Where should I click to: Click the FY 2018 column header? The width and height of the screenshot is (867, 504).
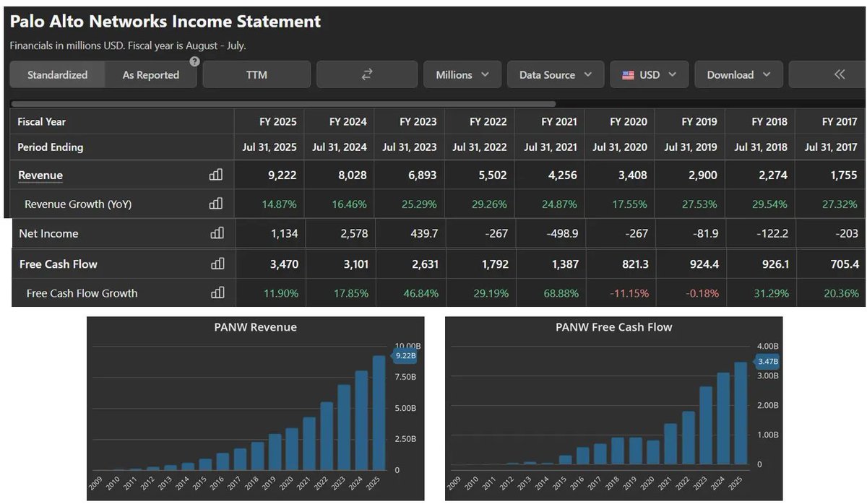(x=769, y=121)
